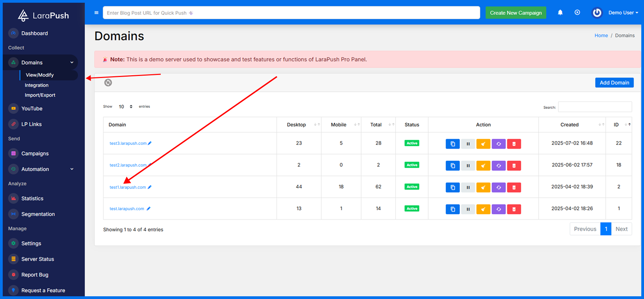Open the notifications bell
Image resolution: width=644 pixels, height=299 pixels.
(560, 13)
